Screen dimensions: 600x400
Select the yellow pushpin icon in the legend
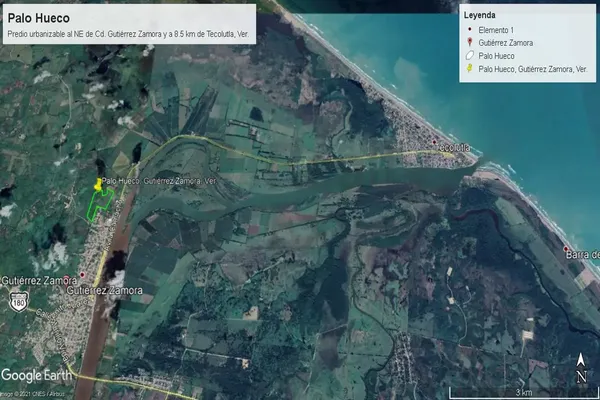click(468, 69)
